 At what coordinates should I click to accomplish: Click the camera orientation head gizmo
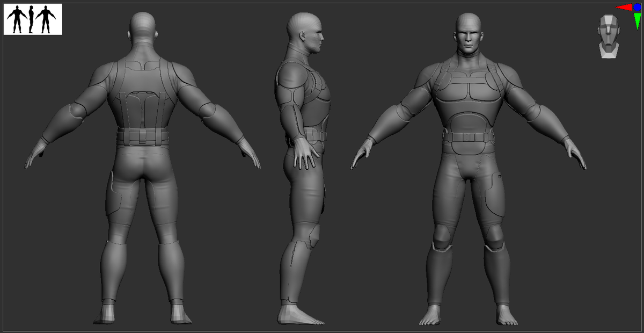609,36
